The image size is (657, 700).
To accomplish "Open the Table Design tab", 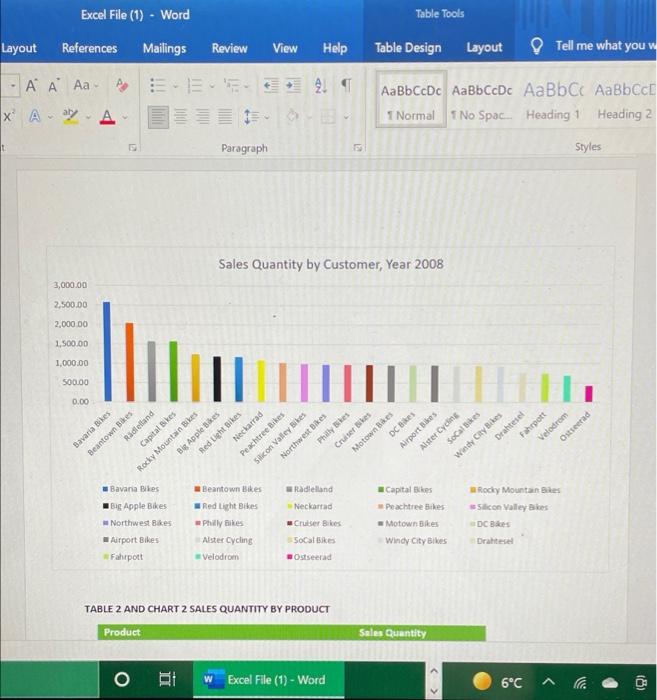I will coord(408,48).
